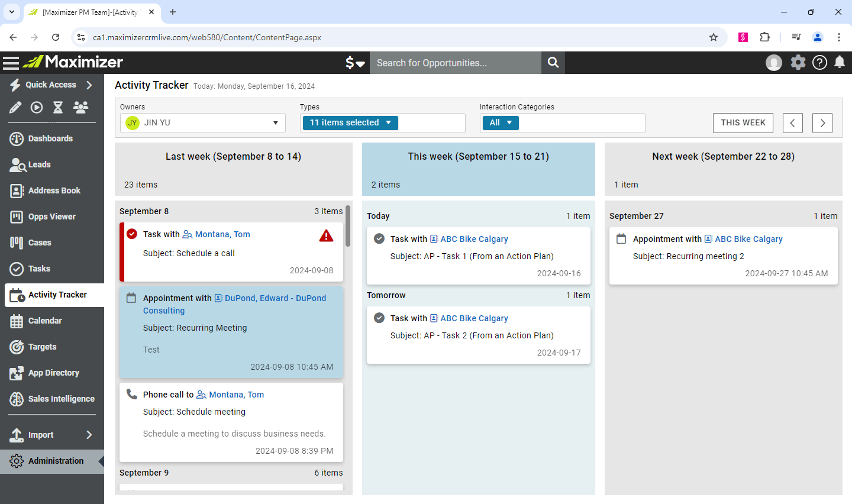The image size is (852, 504).
Task: Click the search magnifier button
Action: click(x=553, y=63)
